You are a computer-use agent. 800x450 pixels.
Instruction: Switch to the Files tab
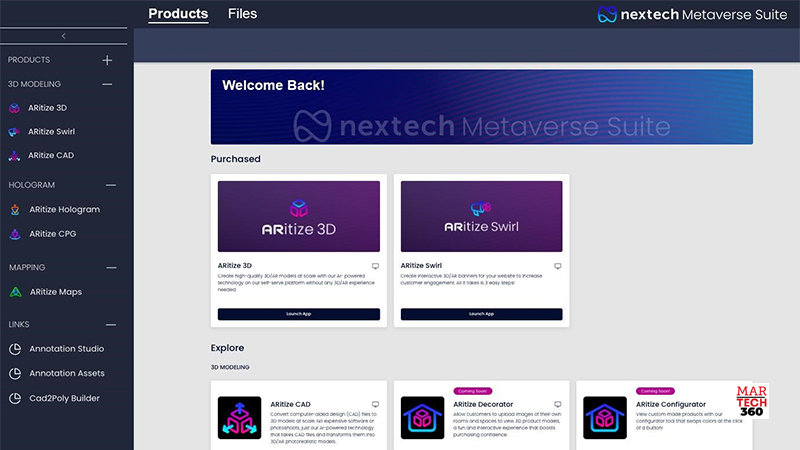point(242,14)
